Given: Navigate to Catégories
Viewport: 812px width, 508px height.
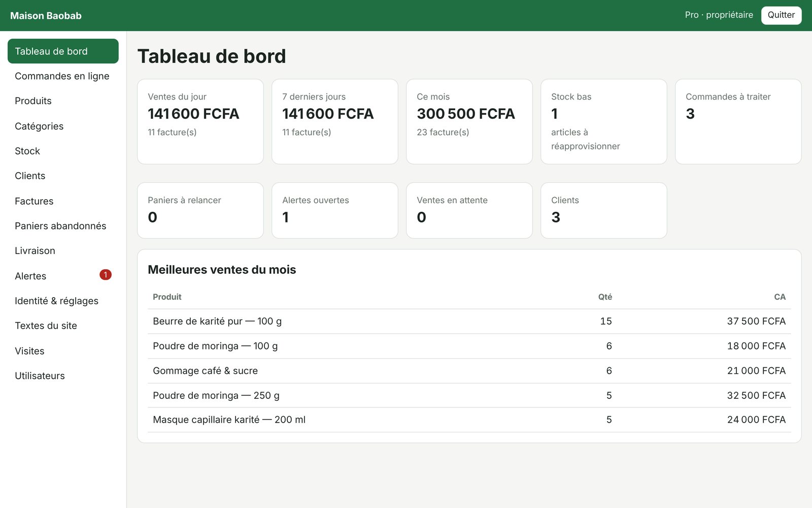Looking at the screenshot, I should (x=63, y=126).
